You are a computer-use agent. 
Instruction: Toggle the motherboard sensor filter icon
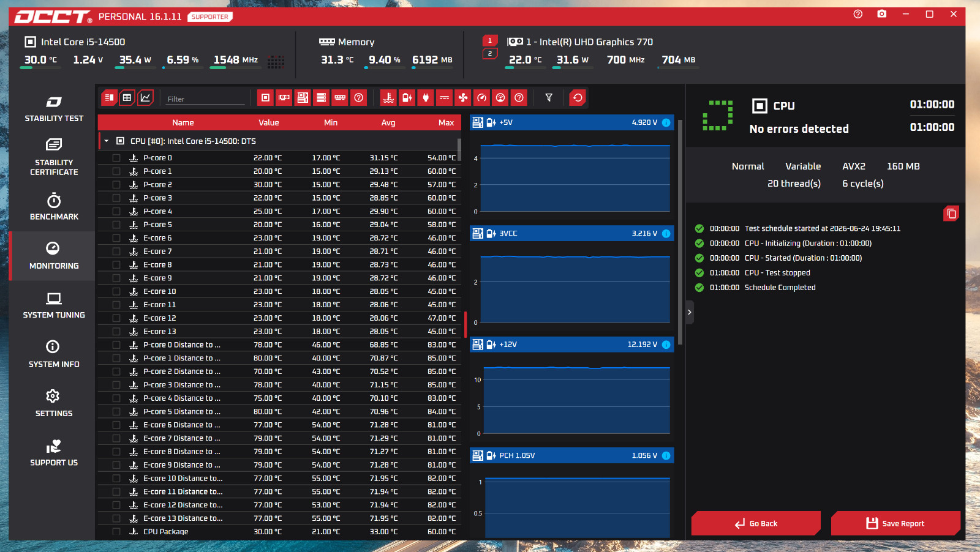pyautogui.click(x=303, y=97)
